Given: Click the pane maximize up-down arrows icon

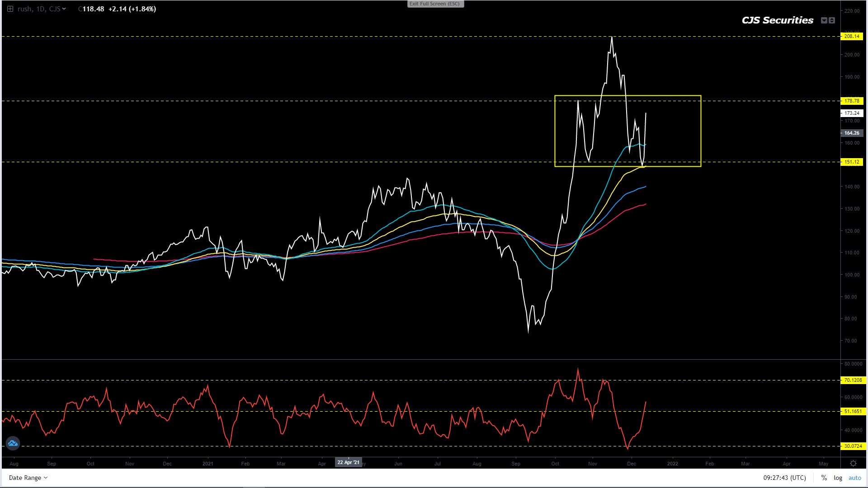Looking at the screenshot, I should click(x=832, y=20).
